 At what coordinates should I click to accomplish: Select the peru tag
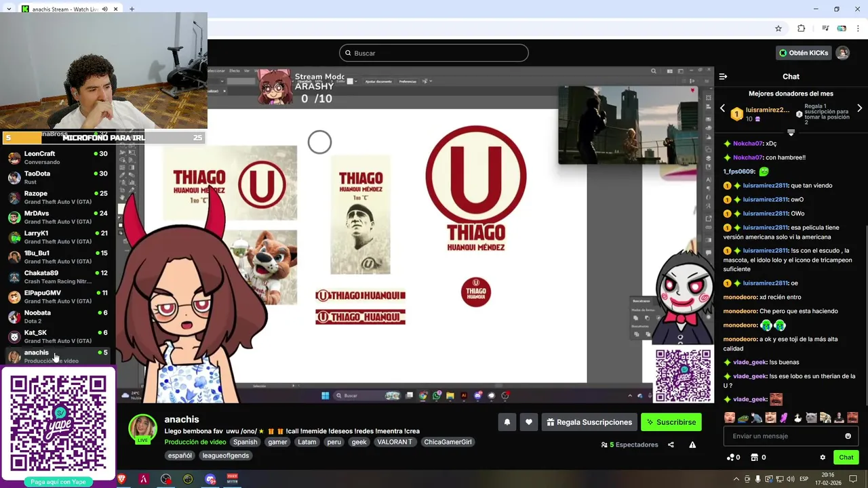point(334,442)
